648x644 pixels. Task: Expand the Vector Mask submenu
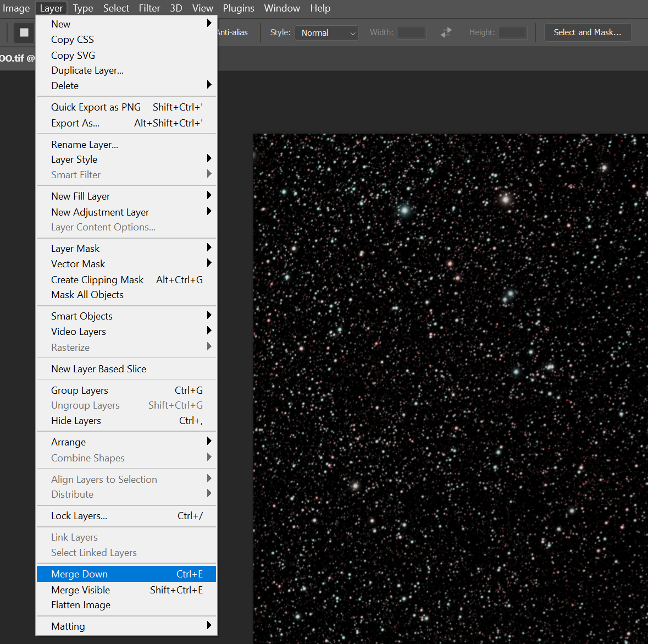click(126, 264)
